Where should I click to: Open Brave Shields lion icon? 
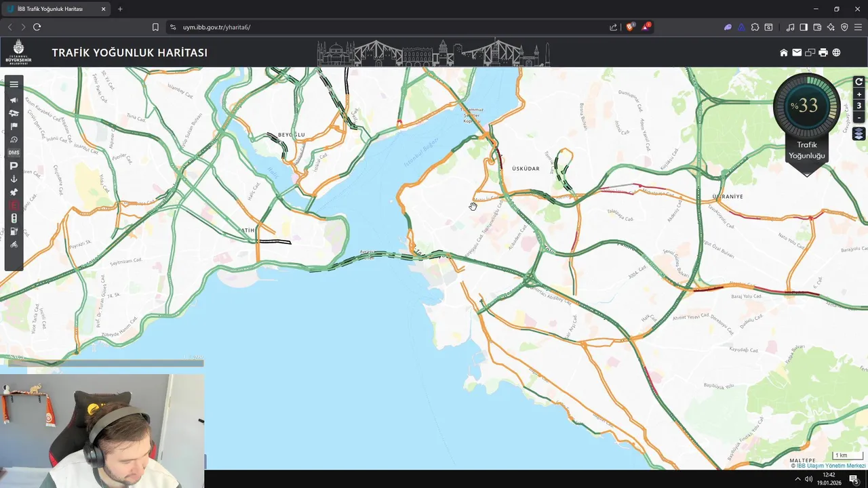point(630,27)
